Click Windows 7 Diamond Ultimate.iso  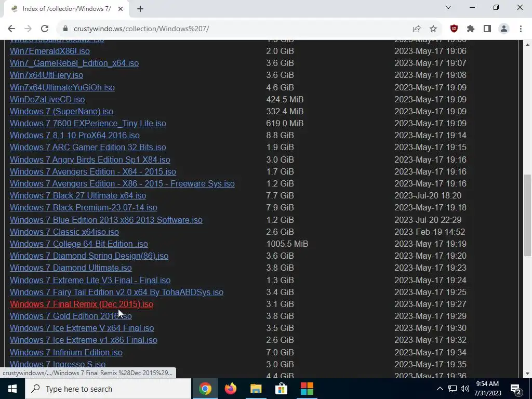[71, 268]
